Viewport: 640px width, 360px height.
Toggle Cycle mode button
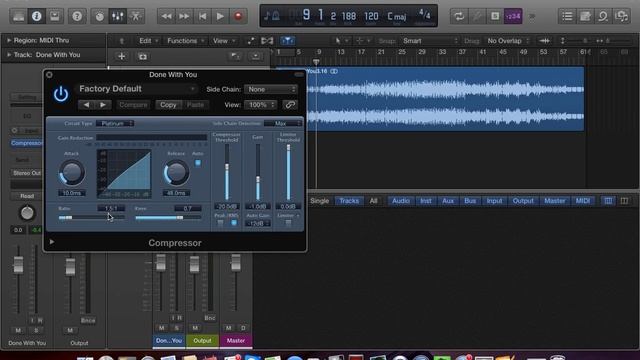[x=459, y=16]
